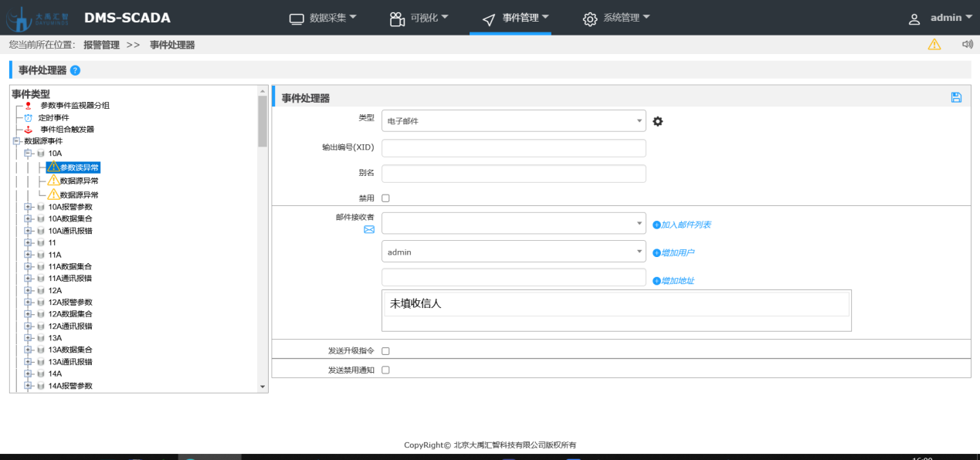Click the admin user profile icon
Screen dimensions: 980x460
[914, 19]
